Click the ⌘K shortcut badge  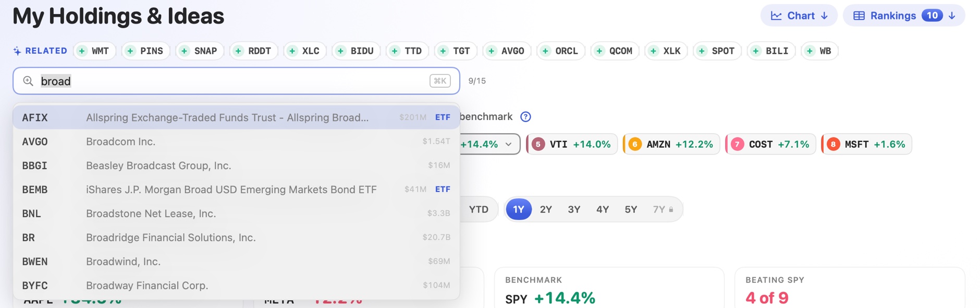tap(440, 81)
